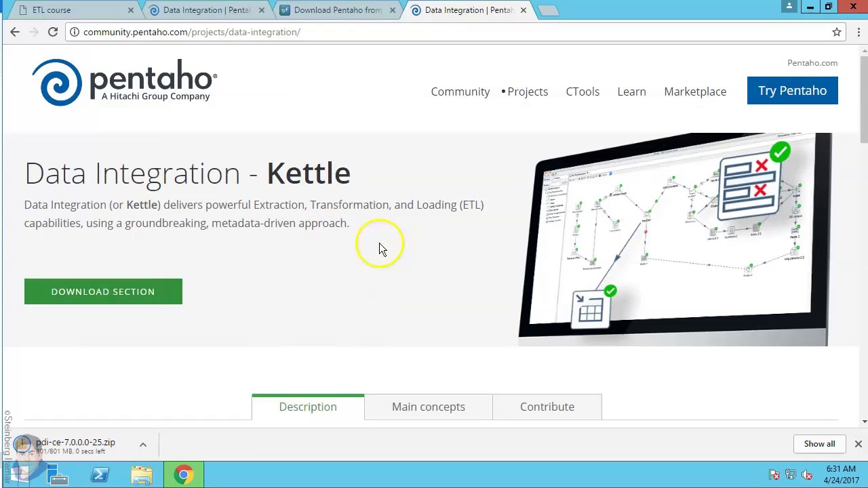Image resolution: width=868 pixels, height=488 pixels.
Task: View site information icon in address bar
Action: pyautogui.click(x=75, y=32)
